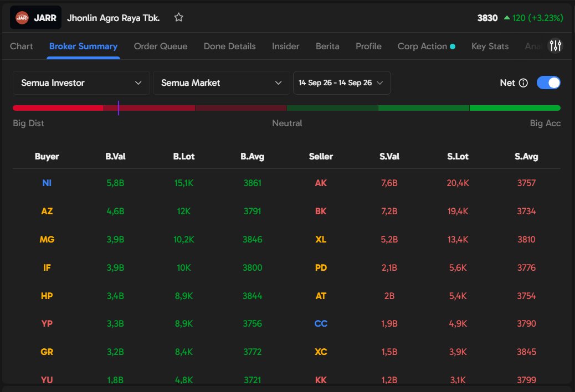The width and height of the screenshot is (575, 392).
Task: Click the JARR company logo
Action: [22, 18]
